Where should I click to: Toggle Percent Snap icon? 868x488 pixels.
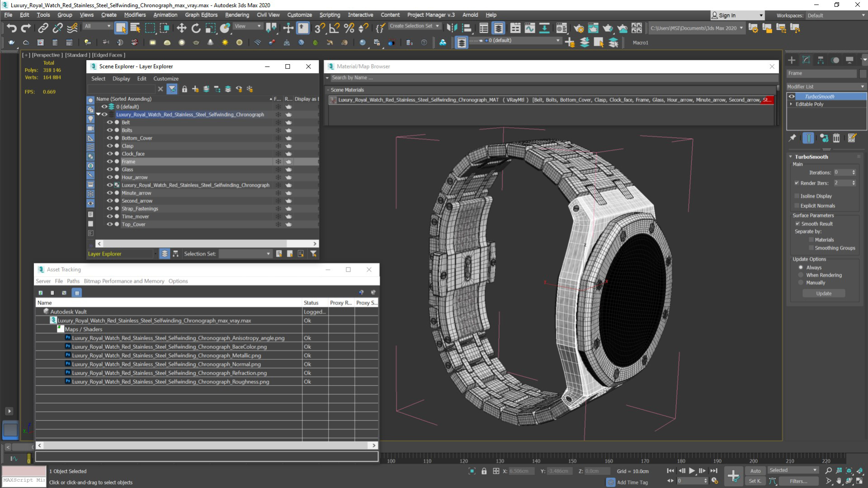[x=349, y=28]
